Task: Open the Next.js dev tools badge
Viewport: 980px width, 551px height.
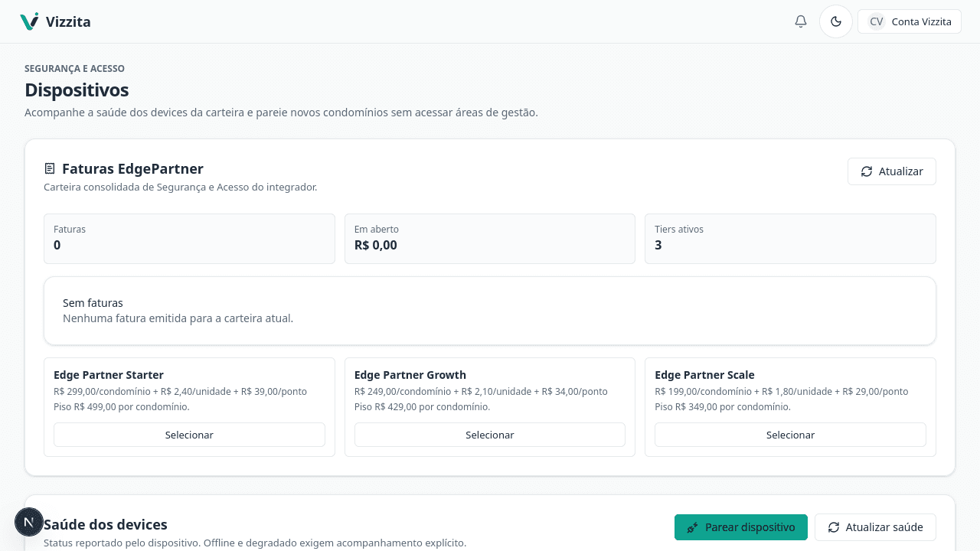Action: click(29, 522)
